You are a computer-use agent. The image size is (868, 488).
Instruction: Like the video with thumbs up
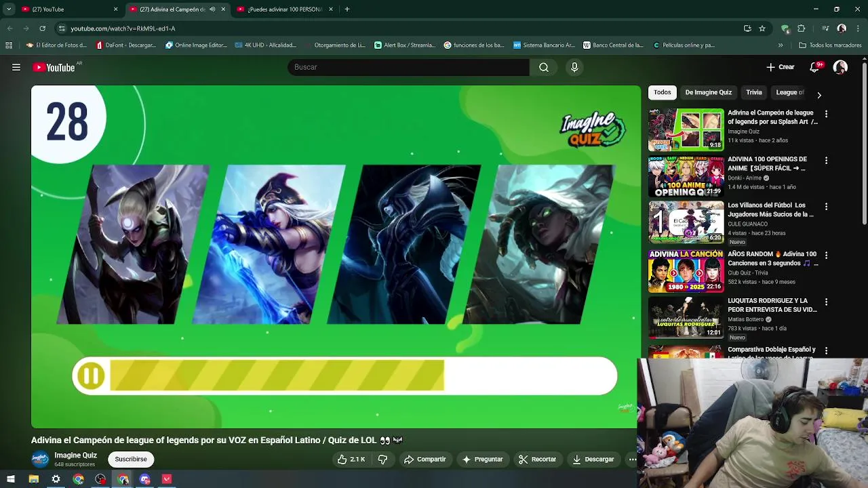coord(351,460)
